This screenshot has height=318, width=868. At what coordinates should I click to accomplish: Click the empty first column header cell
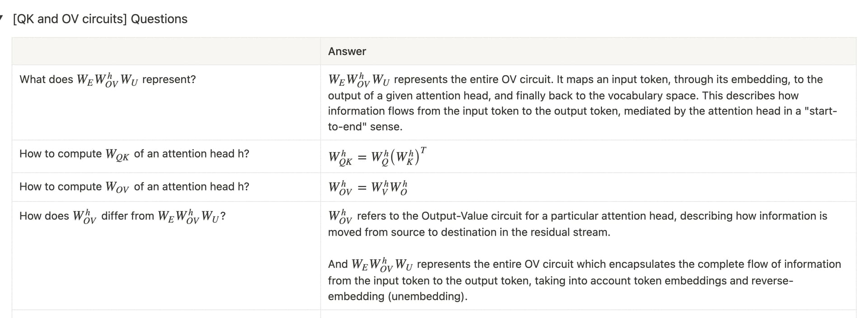pyautogui.click(x=166, y=51)
